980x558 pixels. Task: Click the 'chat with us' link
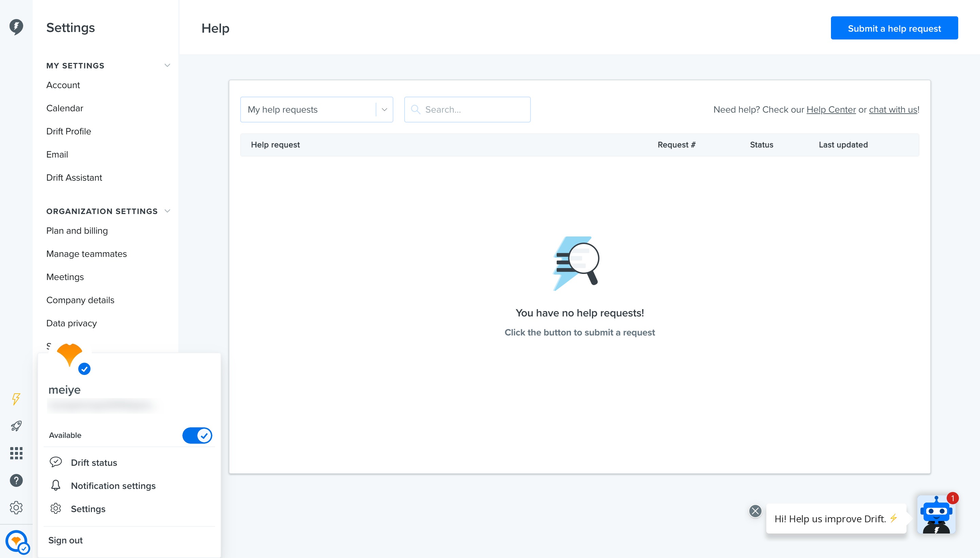(893, 110)
